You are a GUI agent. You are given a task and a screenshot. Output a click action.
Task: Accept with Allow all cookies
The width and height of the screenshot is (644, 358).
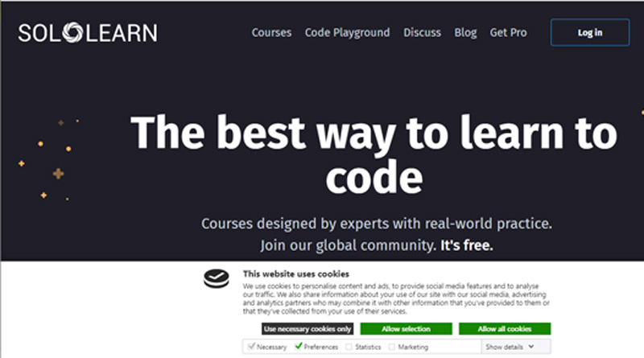pyautogui.click(x=504, y=329)
